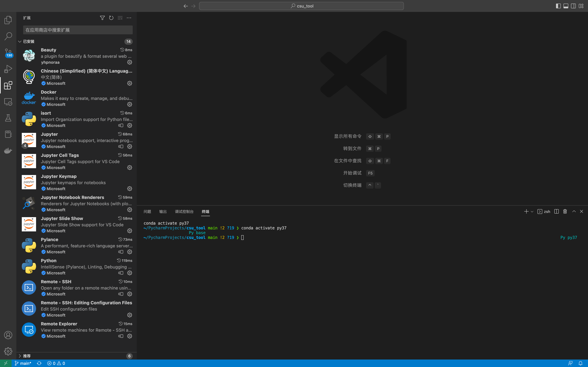Click errors and warnings count in status bar
The height and width of the screenshot is (367, 588).
(x=56, y=363)
